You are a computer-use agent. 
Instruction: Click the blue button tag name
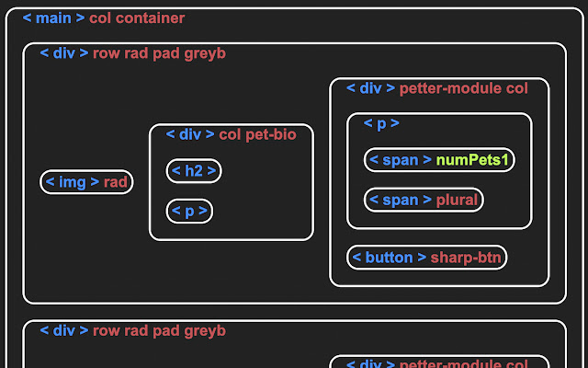[389, 258]
